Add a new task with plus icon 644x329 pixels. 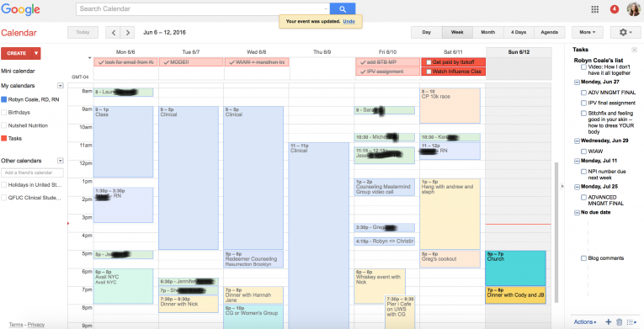609,322
